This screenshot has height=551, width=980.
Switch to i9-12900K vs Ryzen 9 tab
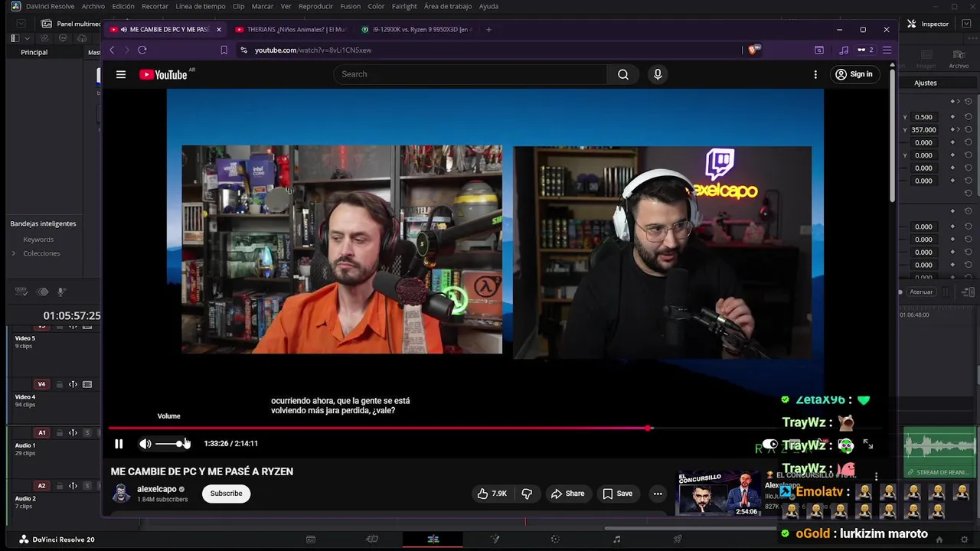pyautogui.click(x=417, y=29)
